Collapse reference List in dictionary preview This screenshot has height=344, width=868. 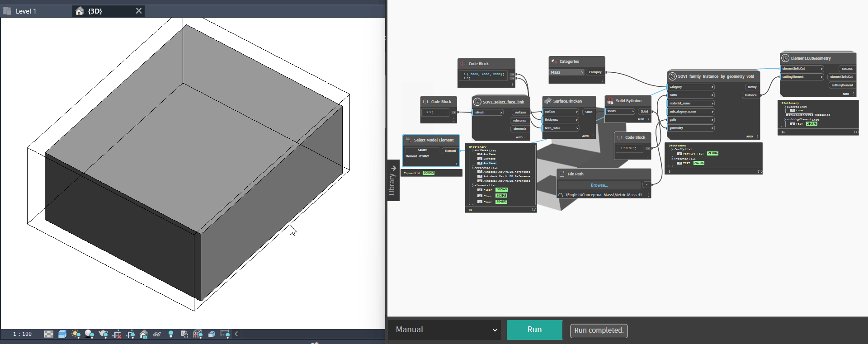click(473, 168)
